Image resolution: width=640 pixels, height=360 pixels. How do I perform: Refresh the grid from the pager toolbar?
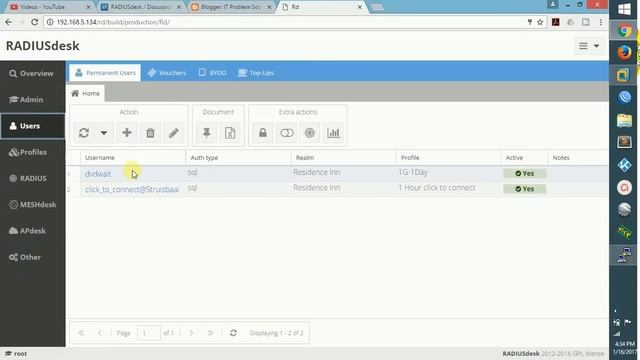[233, 333]
